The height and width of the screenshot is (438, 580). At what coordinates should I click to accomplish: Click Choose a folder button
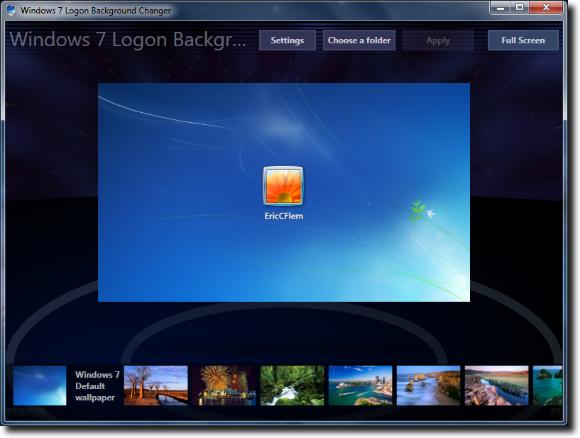359,40
